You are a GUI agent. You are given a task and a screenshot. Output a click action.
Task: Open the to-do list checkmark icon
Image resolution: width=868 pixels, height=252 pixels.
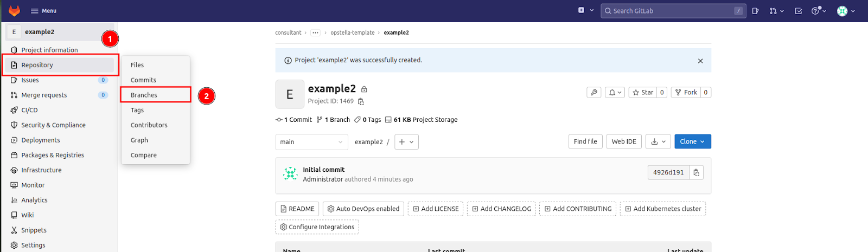pos(798,11)
